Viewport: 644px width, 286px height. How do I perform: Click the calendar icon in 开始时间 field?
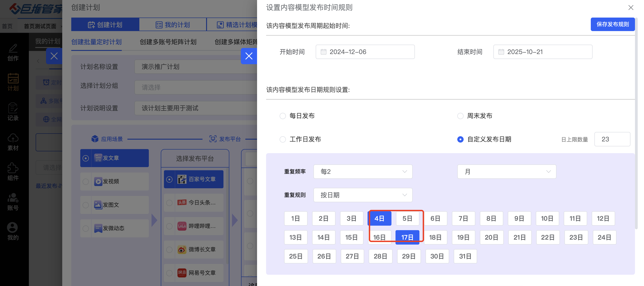(324, 52)
